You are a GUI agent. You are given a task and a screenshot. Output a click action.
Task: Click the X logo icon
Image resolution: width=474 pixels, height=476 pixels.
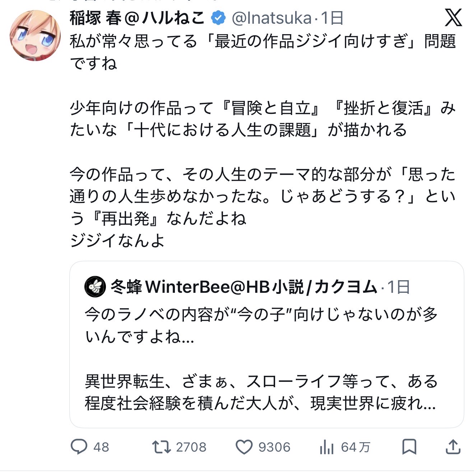[x=453, y=17]
